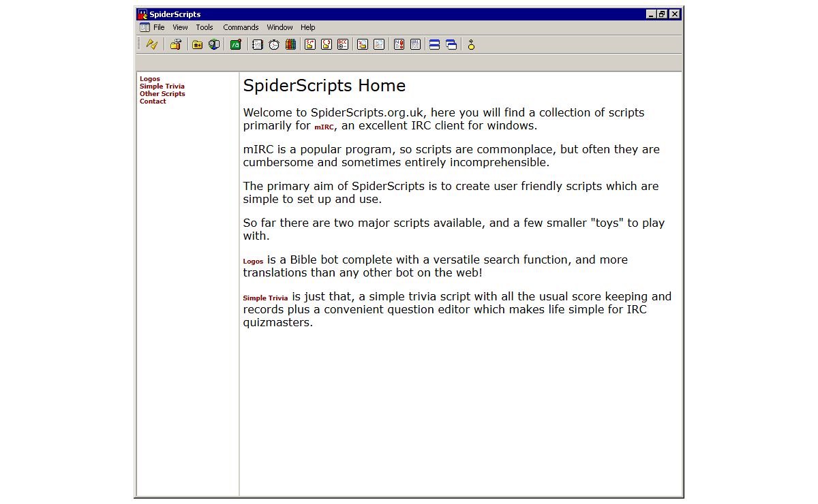Click the Logos link in left sidebar

[x=150, y=79]
